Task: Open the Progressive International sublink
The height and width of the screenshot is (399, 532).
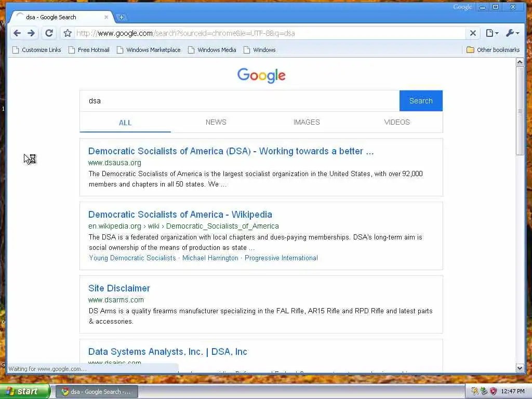Action: tap(281, 258)
